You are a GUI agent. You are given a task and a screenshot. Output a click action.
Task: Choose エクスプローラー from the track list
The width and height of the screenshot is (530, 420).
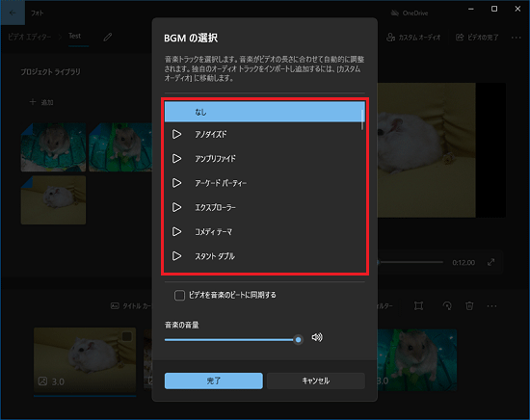click(x=264, y=207)
